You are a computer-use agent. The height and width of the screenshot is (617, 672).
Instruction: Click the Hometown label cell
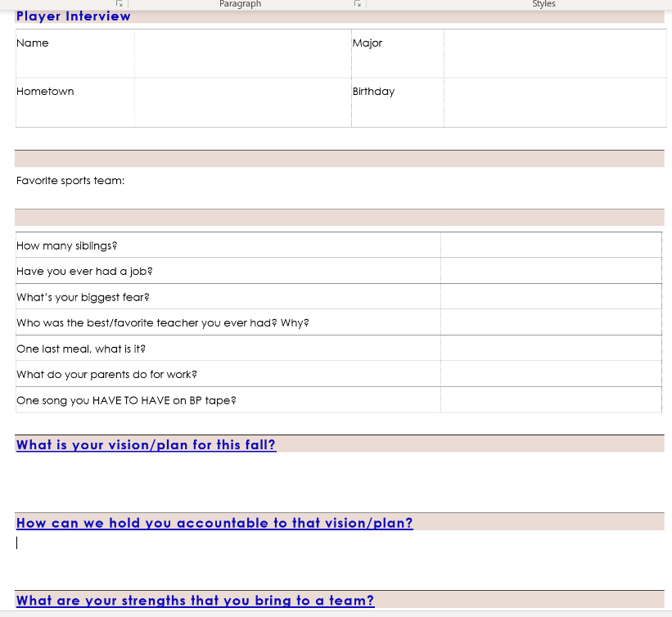pyautogui.click(x=75, y=103)
